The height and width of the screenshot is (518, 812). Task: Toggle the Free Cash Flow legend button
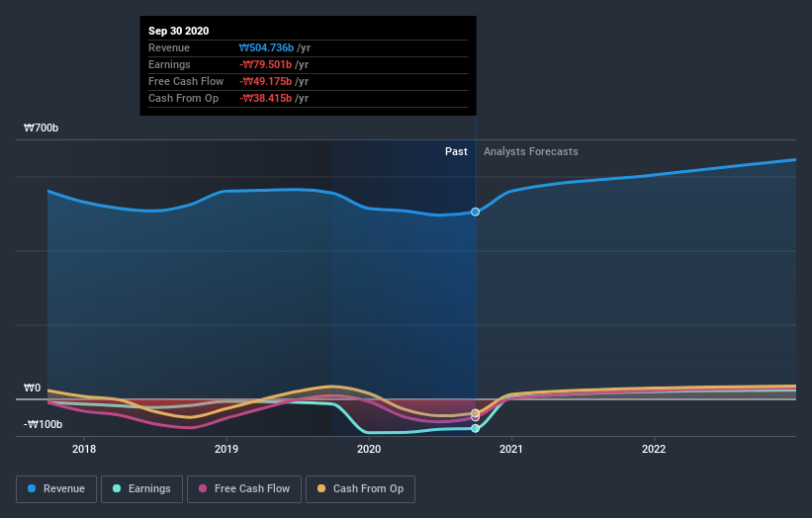tap(244, 489)
